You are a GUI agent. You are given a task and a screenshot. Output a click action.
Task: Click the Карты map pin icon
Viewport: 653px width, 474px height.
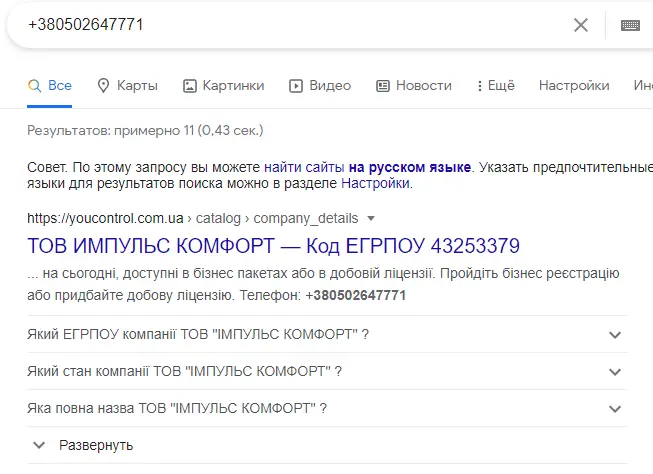coord(103,86)
